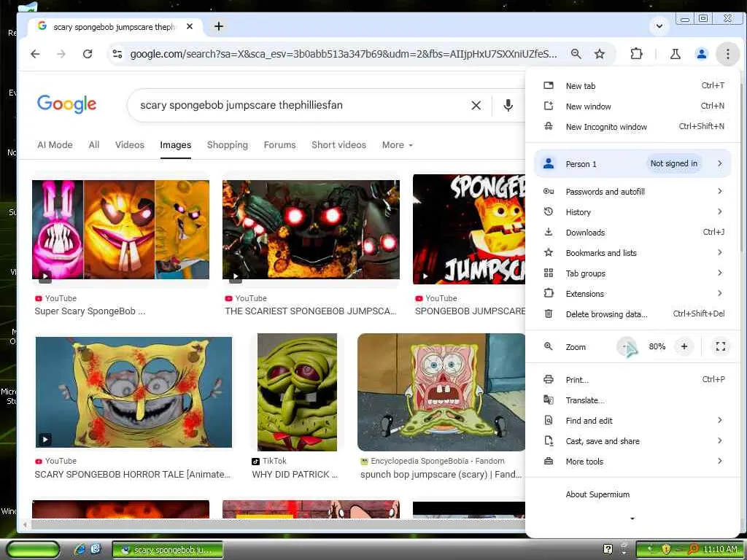Decrease zoom with the minus button
Image resolution: width=747 pixels, height=560 pixels.
pyautogui.click(x=626, y=346)
